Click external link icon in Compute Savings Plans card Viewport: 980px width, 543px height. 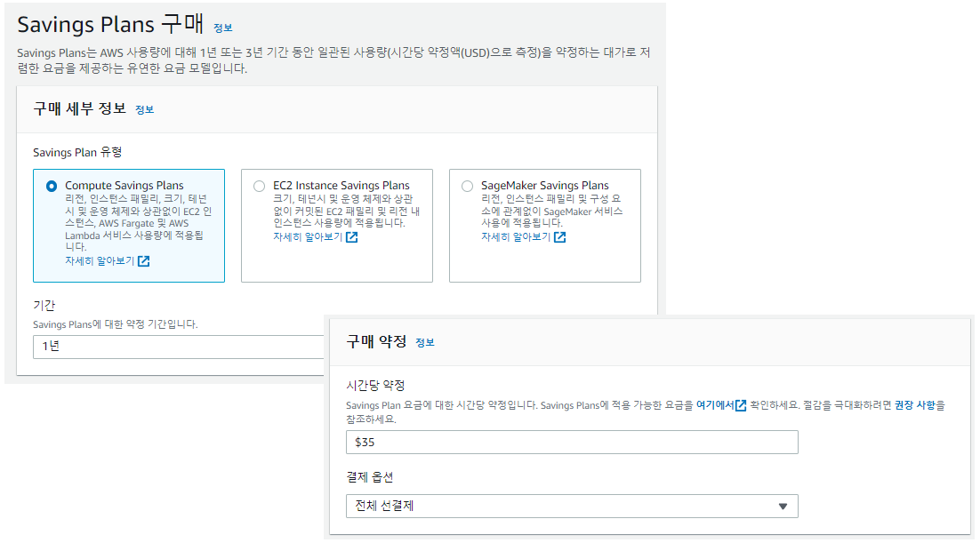[x=144, y=261]
